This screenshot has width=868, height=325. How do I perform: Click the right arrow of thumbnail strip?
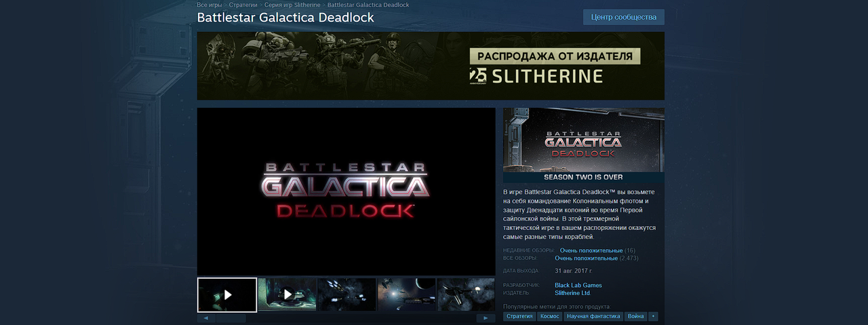[x=486, y=318]
